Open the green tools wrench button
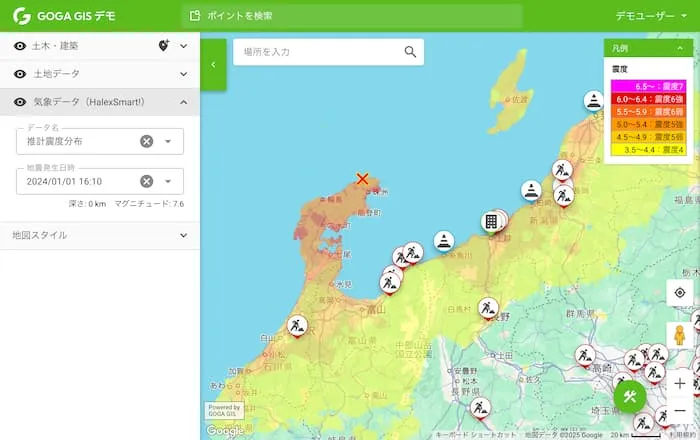 click(x=629, y=396)
